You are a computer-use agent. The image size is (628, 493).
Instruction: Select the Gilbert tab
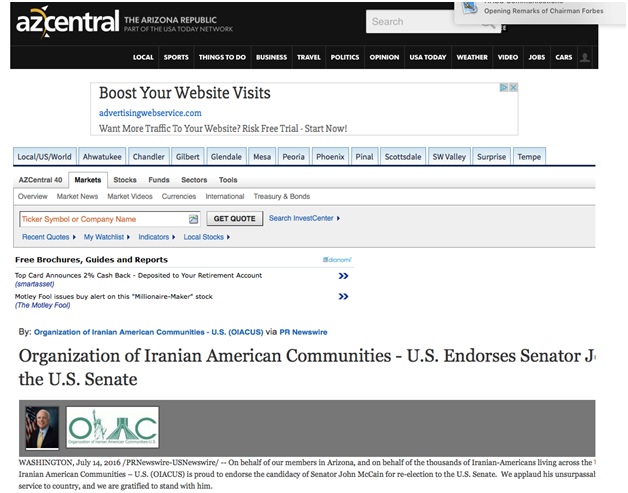click(187, 157)
